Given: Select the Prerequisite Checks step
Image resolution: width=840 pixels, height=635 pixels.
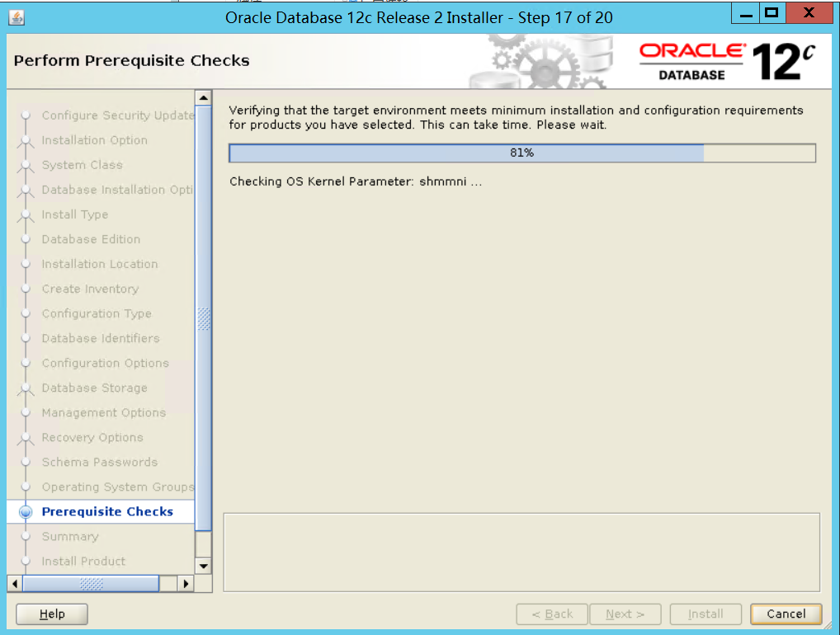Looking at the screenshot, I should tap(107, 511).
